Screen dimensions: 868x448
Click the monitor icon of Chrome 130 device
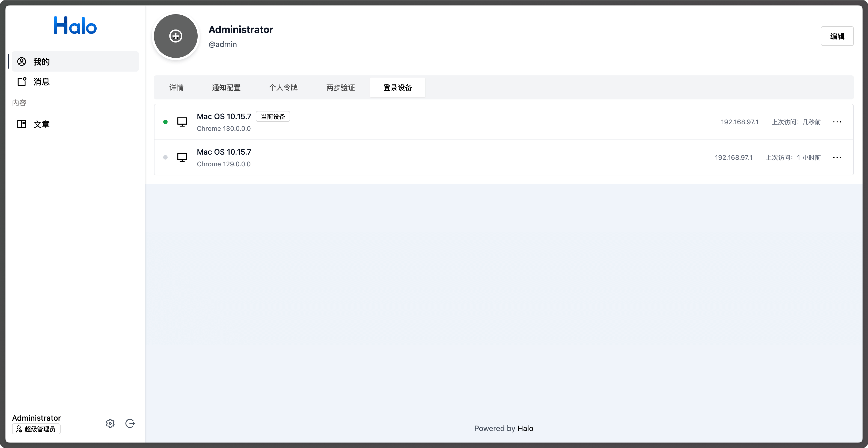(182, 122)
